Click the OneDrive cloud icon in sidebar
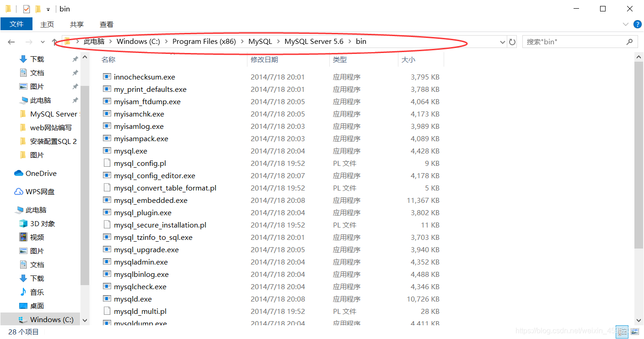644x339 pixels. click(19, 173)
